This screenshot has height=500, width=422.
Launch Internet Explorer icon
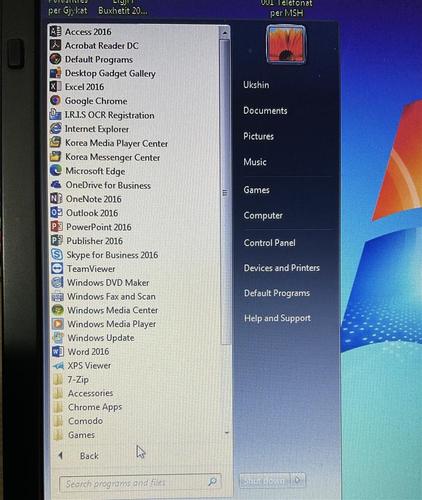click(x=56, y=128)
